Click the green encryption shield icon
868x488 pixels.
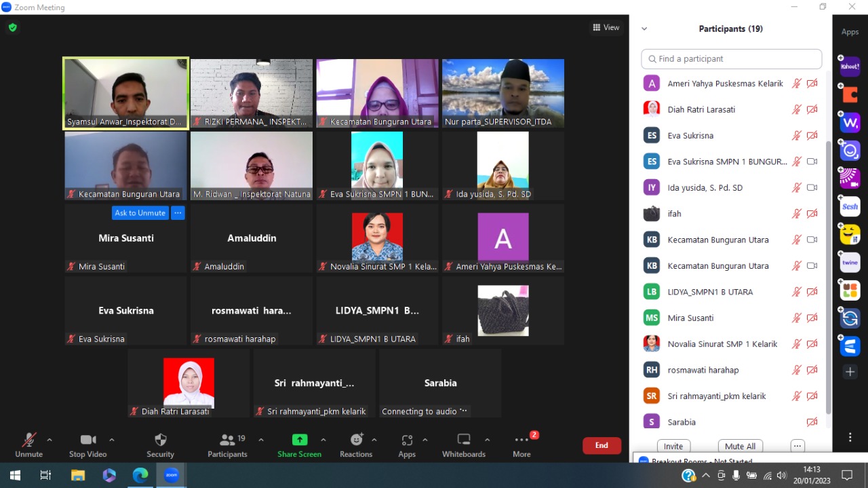pyautogui.click(x=13, y=28)
